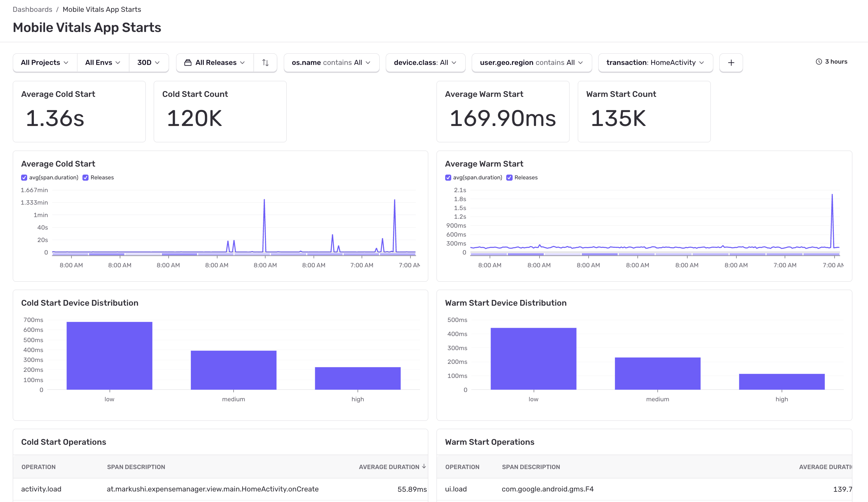
Task: Click the plus icon to add filter
Action: click(x=731, y=63)
